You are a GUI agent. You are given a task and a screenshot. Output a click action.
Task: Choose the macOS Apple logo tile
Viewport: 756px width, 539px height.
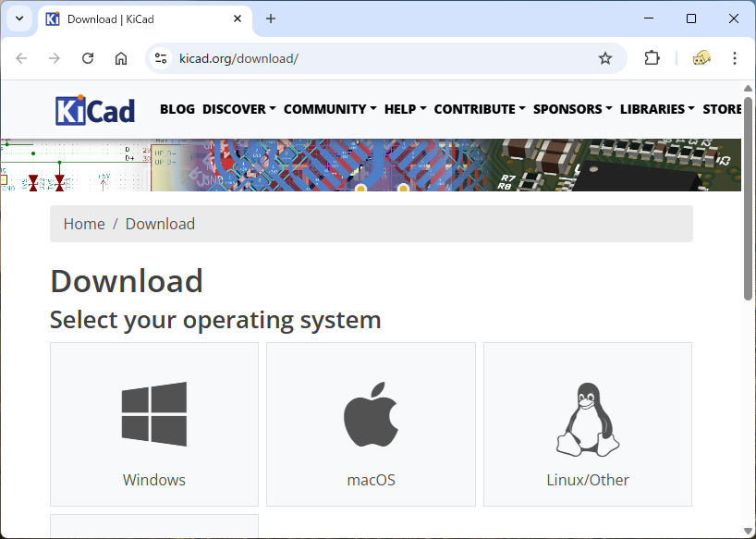click(x=371, y=424)
